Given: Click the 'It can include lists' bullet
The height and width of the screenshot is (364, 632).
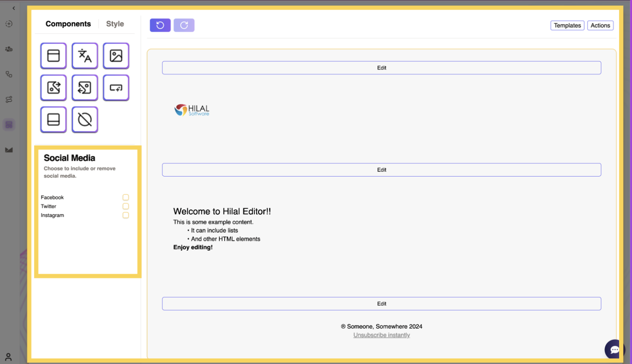Looking at the screenshot, I should 214,230.
